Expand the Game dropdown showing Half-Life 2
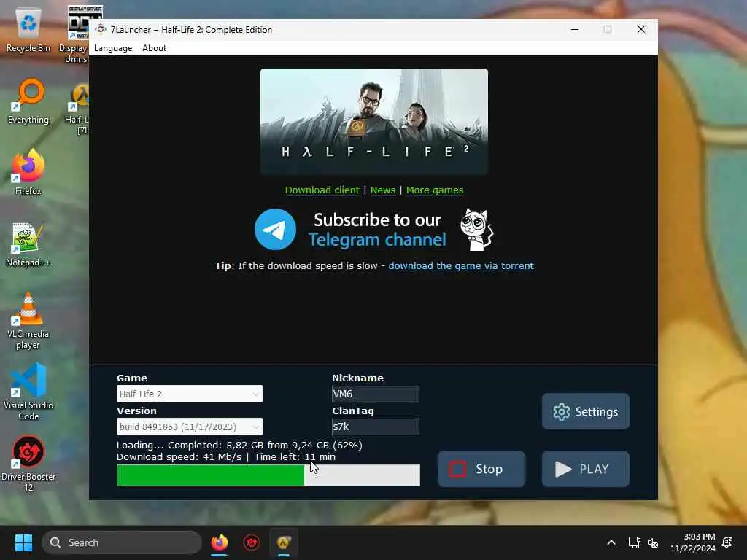 [190, 394]
